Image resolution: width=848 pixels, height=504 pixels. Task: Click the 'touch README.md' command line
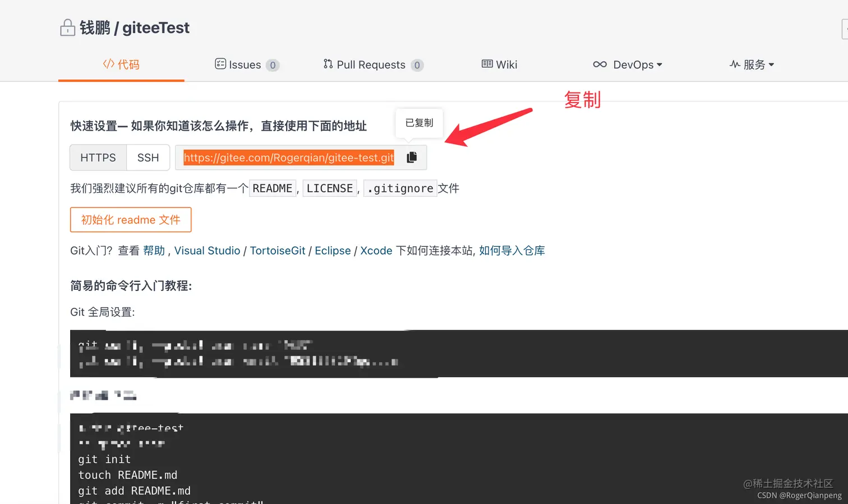pos(128,475)
